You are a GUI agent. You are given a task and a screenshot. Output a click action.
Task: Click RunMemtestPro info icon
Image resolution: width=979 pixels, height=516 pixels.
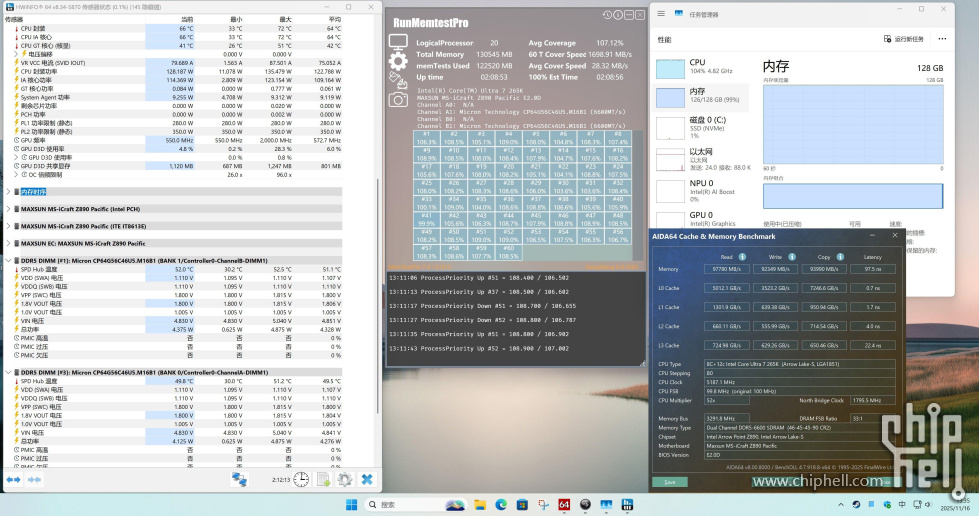(x=618, y=15)
